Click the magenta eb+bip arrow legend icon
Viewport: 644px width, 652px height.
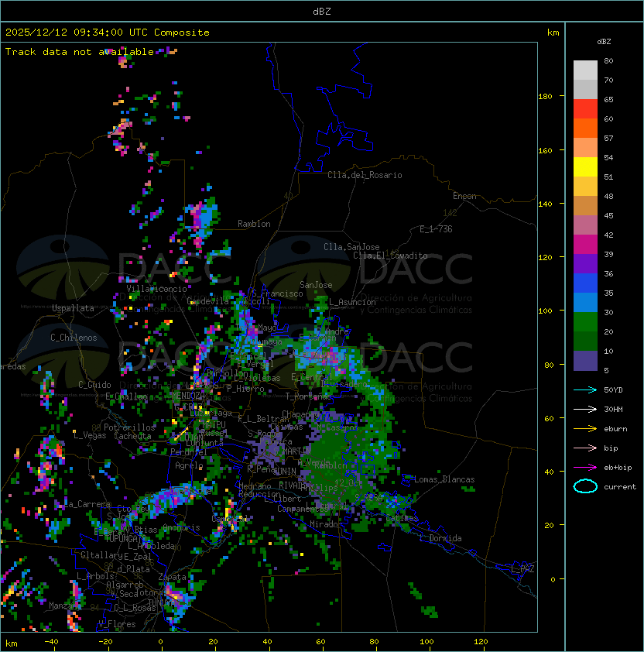tap(585, 468)
